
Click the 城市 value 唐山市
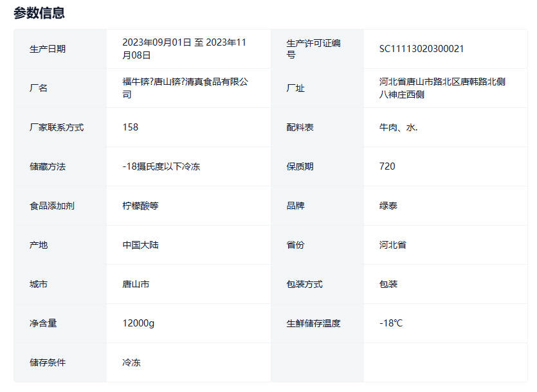tap(136, 284)
